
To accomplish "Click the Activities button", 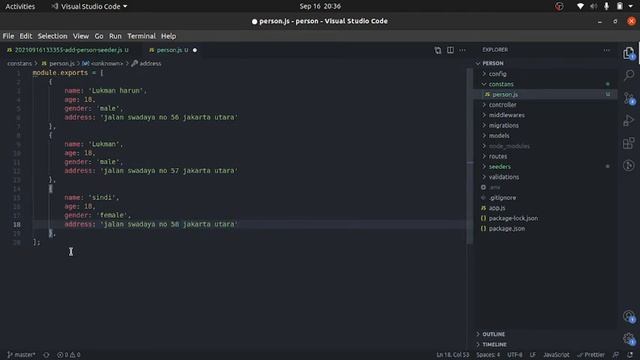I will [20, 7].
